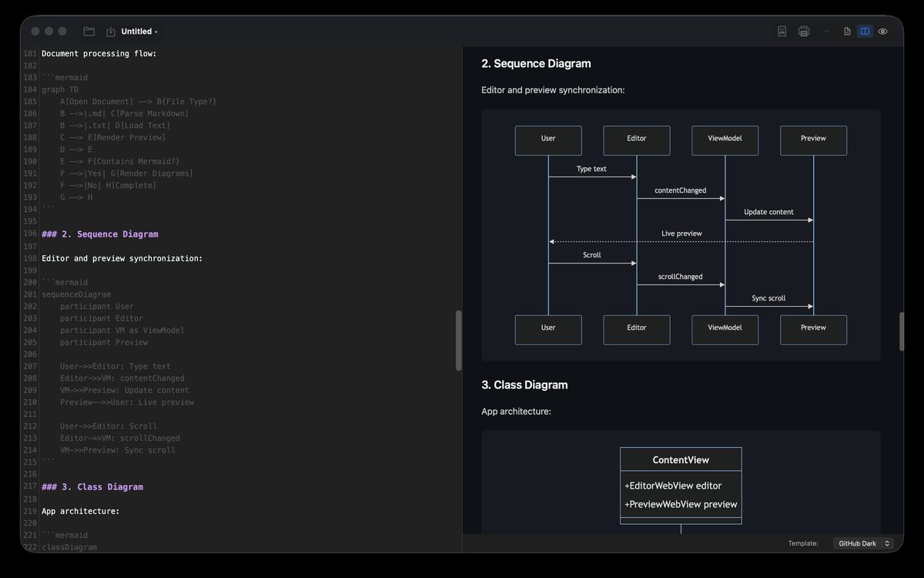The image size is (924, 578).
Task: Click the "Update content" message label in diagram
Action: pos(768,212)
